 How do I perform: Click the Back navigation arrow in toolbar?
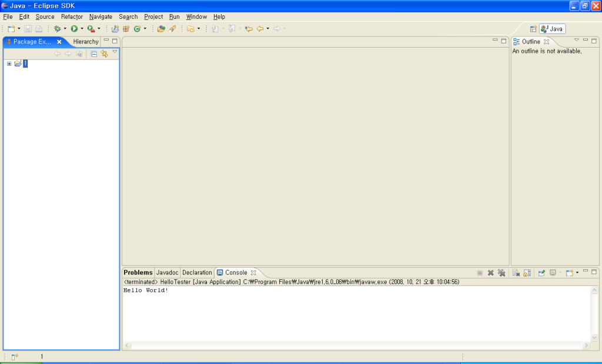[x=260, y=29]
